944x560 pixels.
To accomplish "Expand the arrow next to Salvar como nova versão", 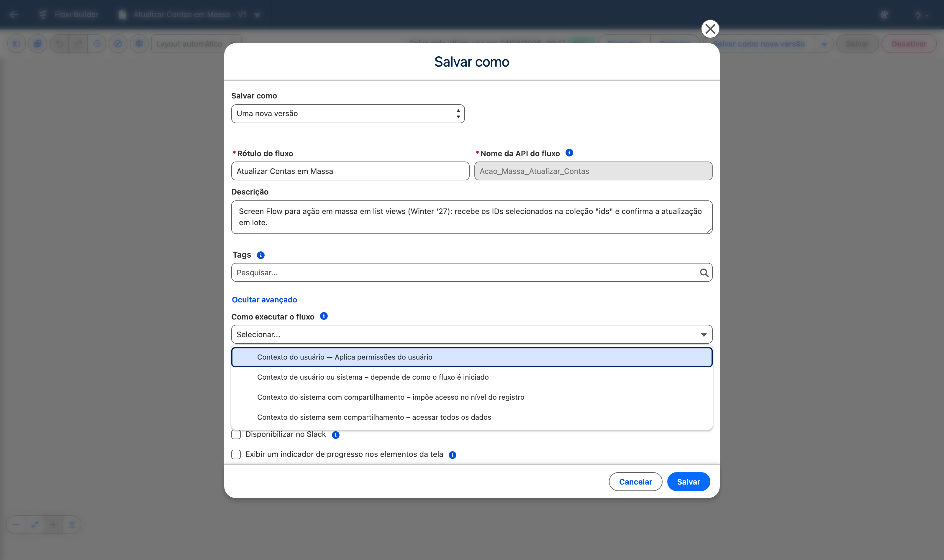I will click(x=824, y=44).
